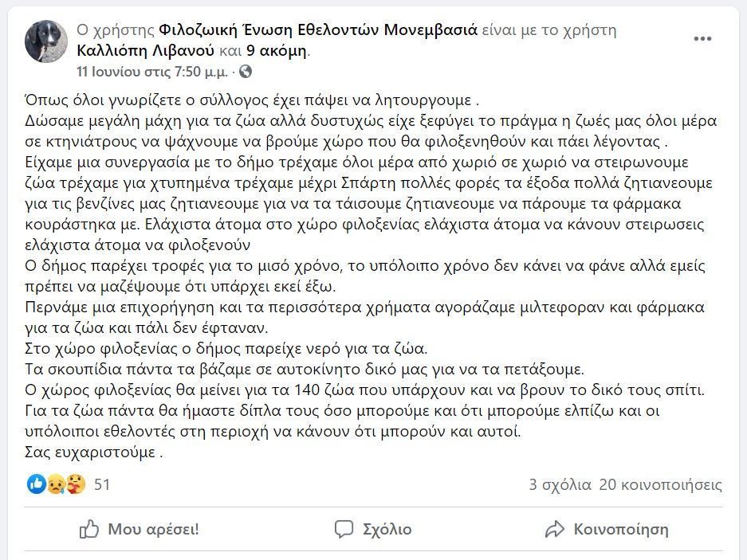The width and height of the screenshot is (747, 560).
Task: Click the care hug reaction icon
Action: (x=75, y=484)
